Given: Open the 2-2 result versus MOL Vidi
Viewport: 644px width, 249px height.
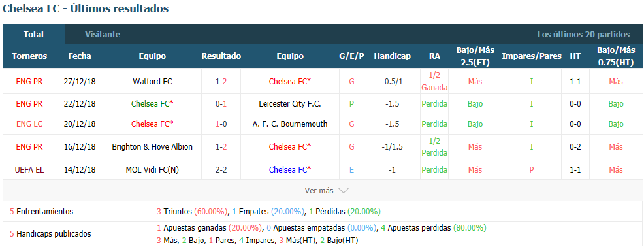Looking at the screenshot, I should tap(221, 170).
